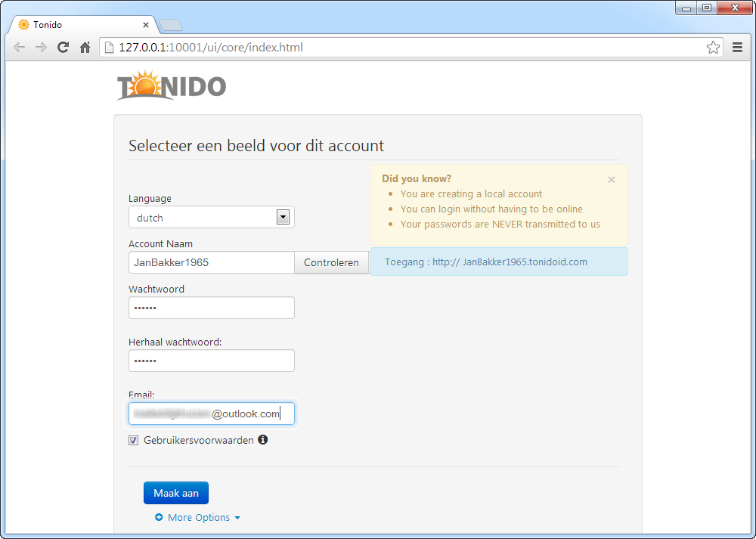Click the Gebruikersvoorwaarden label text
Image resolution: width=756 pixels, height=539 pixels.
pos(199,440)
